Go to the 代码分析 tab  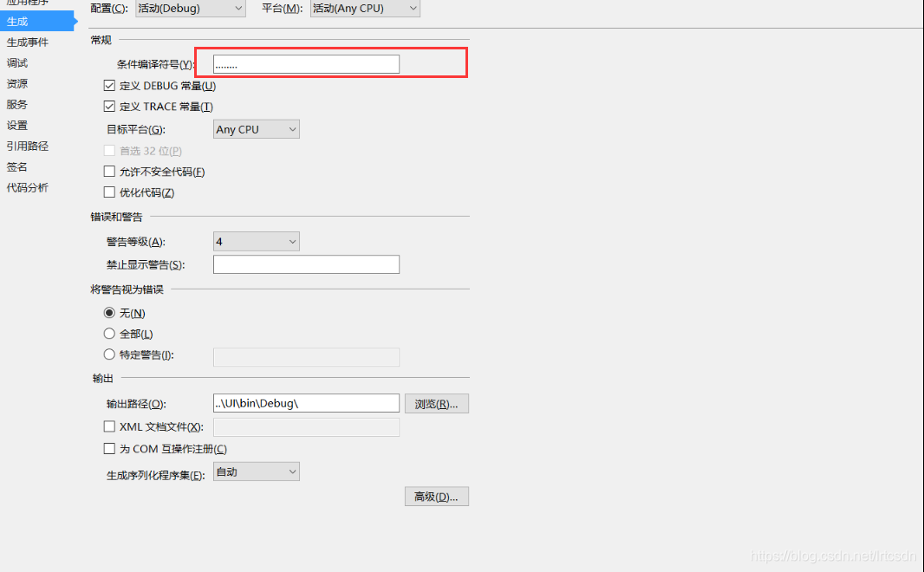28,187
